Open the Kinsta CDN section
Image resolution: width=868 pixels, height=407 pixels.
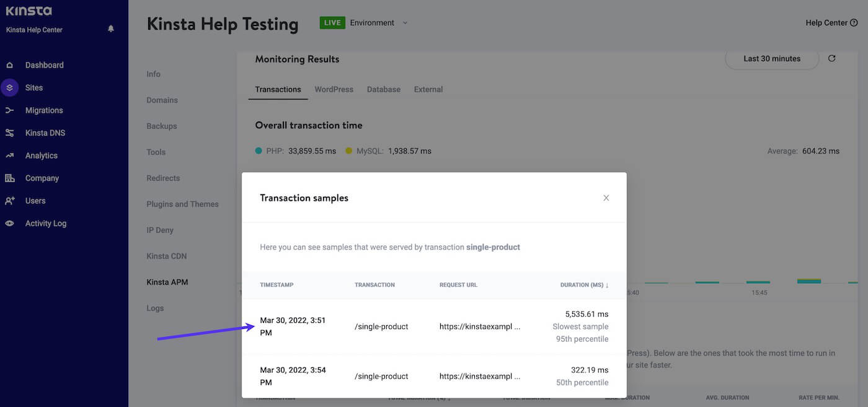pos(166,256)
